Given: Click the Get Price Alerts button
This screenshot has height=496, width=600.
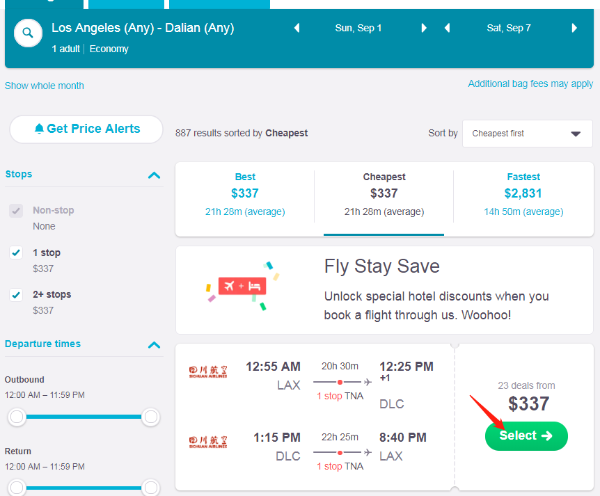Looking at the screenshot, I should pyautogui.click(x=87, y=129).
